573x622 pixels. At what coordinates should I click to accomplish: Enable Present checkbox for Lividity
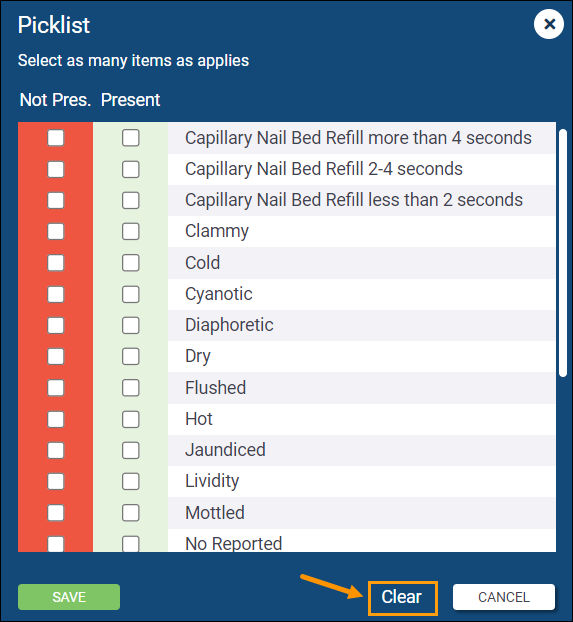click(x=131, y=481)
